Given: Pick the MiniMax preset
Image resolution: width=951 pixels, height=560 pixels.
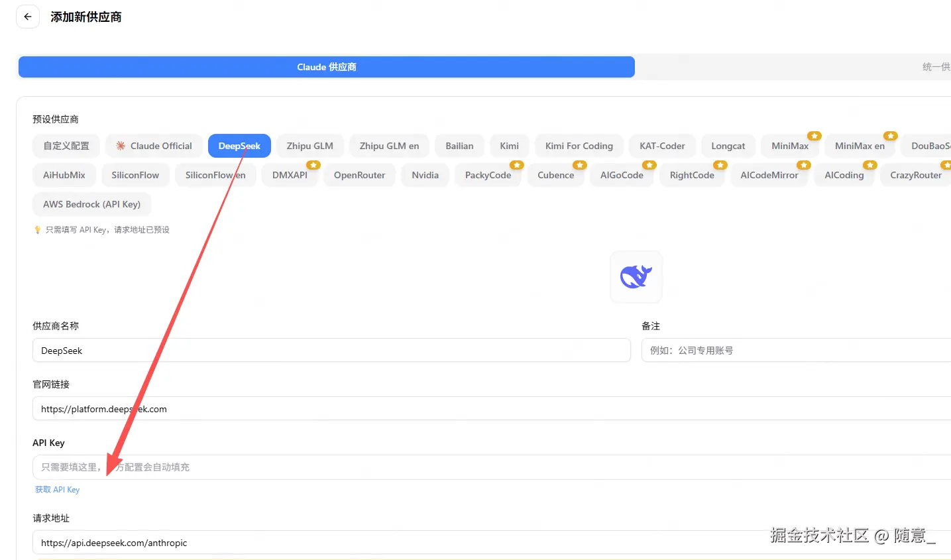Looking at the screenshot, I should 790,146.
